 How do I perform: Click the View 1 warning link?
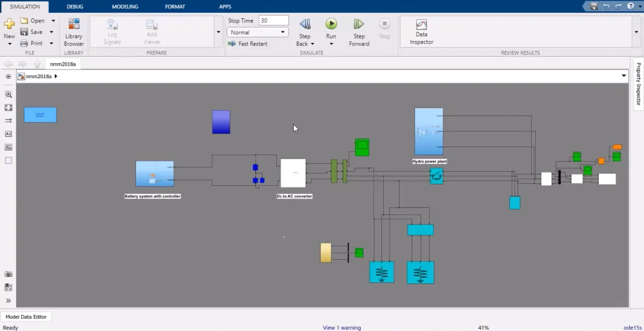(342, 328)
